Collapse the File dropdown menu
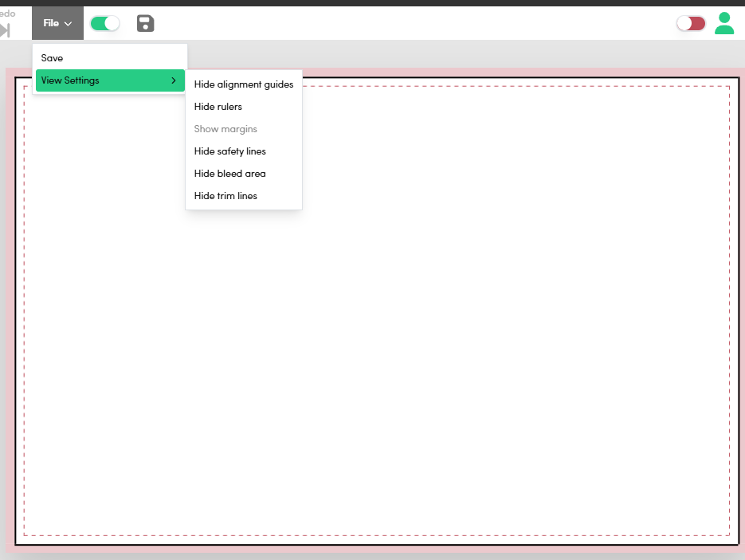Image resolution: width=745 pixels, height=560 pixels. tap(57, 23)
